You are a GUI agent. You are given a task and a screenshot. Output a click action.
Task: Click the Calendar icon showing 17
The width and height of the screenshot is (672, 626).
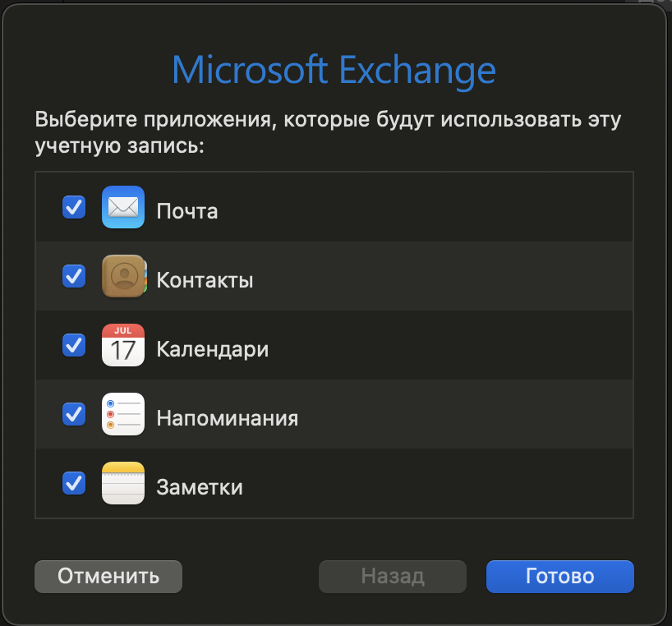click(x=123, y=345)
